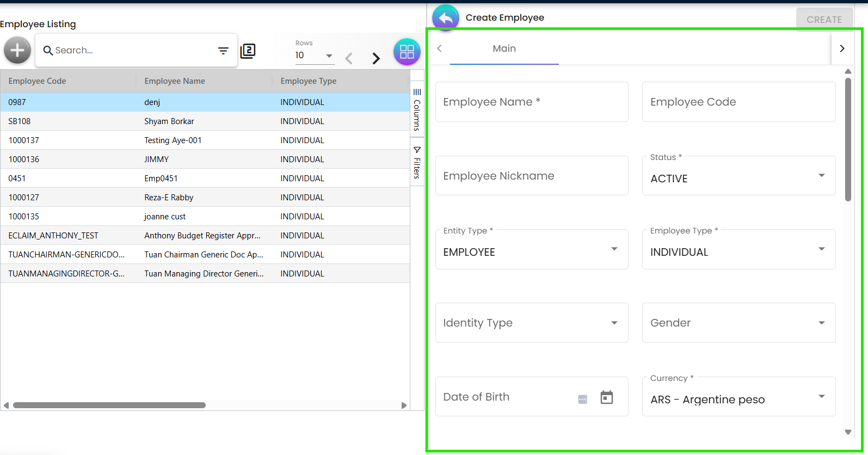This screenshot has width=868, height=455.
Task: Click the CREATE button
Action: click(824, 20)
